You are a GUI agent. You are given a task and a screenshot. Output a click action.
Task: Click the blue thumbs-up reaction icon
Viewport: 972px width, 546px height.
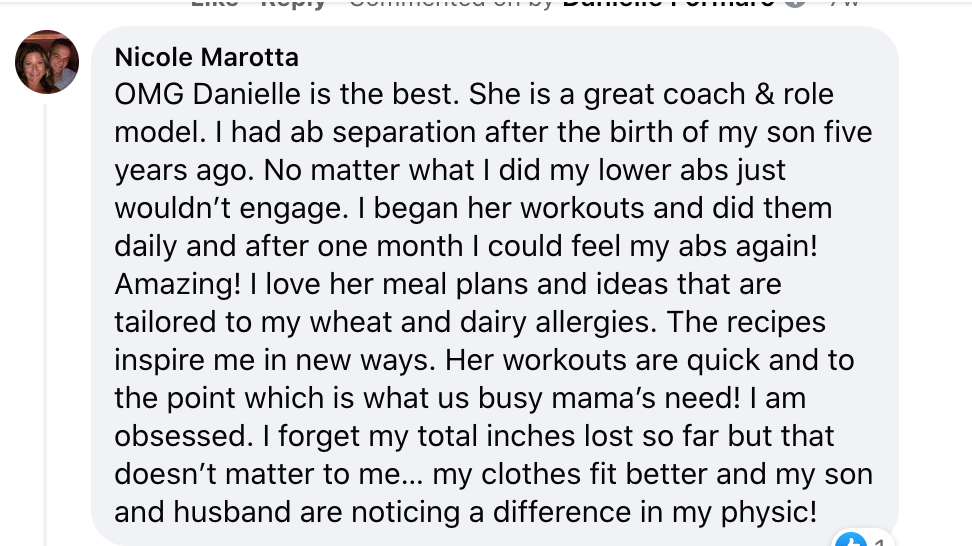click(x=850, y=540)
